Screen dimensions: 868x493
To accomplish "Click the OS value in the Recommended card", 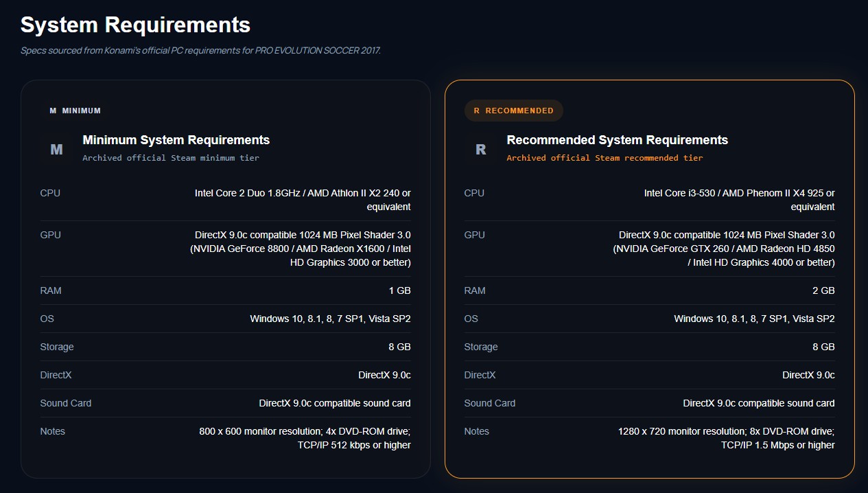I will pos(754,319).
